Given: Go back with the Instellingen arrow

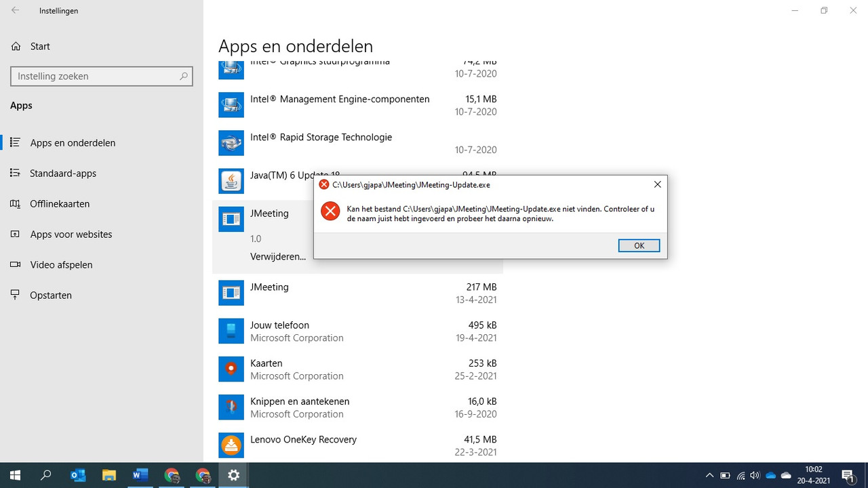Looking at the screenshot, I should [15, 11].
